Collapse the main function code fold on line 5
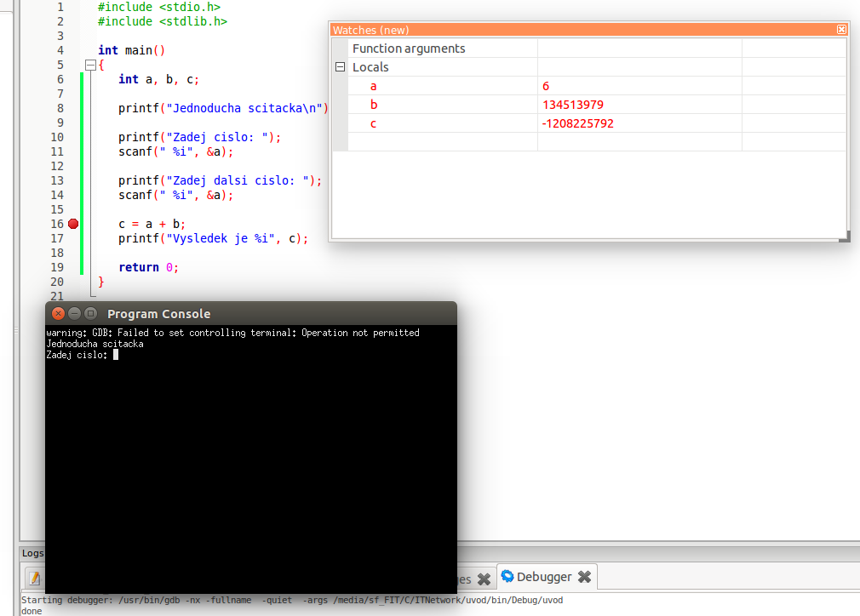Screen dimensions: 860x616 [90, 65]
